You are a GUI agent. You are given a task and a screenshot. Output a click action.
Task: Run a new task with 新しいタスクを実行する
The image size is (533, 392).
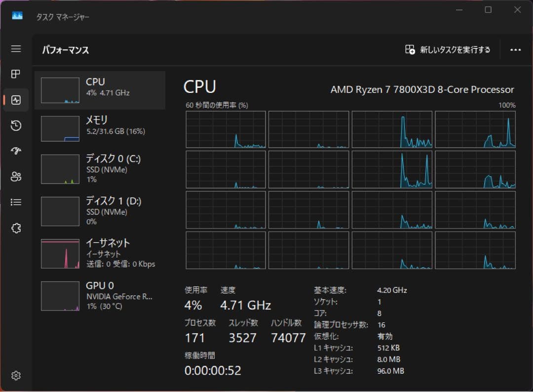(x=447, y=50)
